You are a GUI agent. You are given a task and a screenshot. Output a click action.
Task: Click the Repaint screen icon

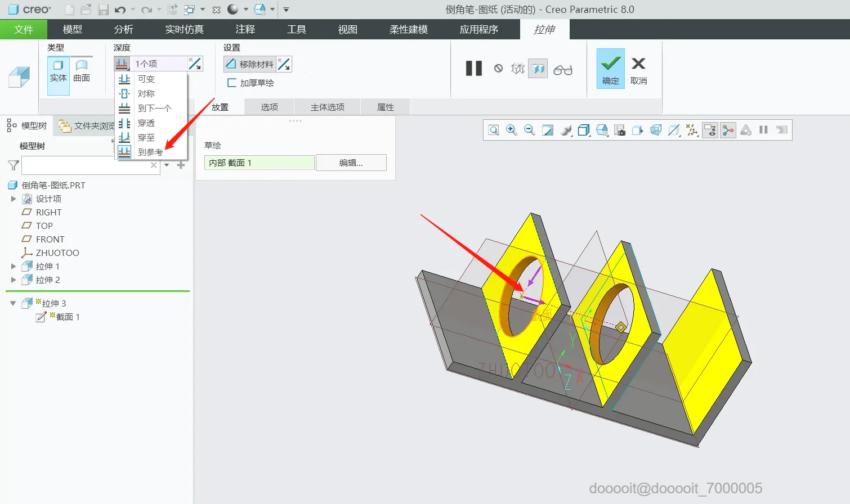pyautogui.click(x=548, y=130)
